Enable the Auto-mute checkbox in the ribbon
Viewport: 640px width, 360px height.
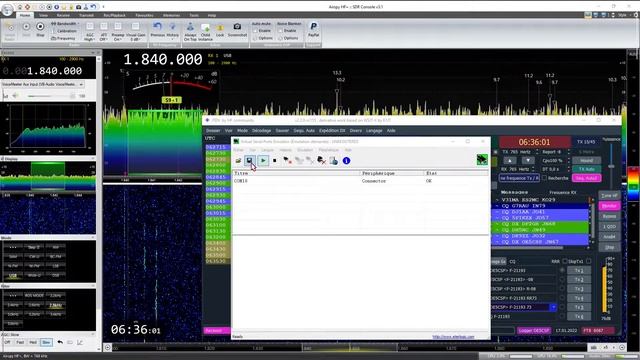[255, 31]
